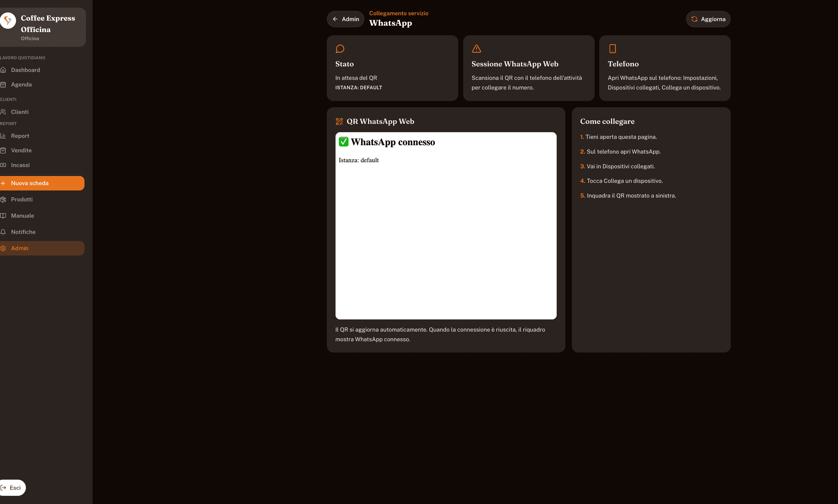
Task: Refresh the page with Aggiorna
Action: point(708,19)
